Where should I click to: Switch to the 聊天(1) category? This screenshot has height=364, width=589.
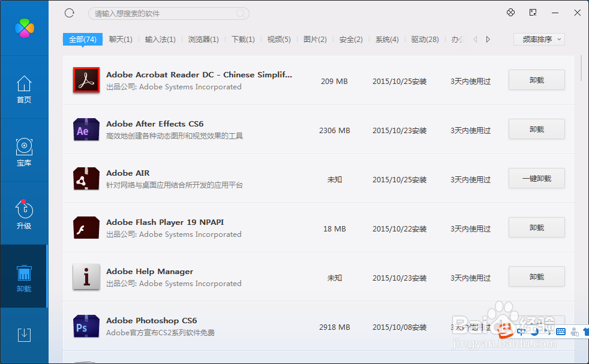[121, 40]
